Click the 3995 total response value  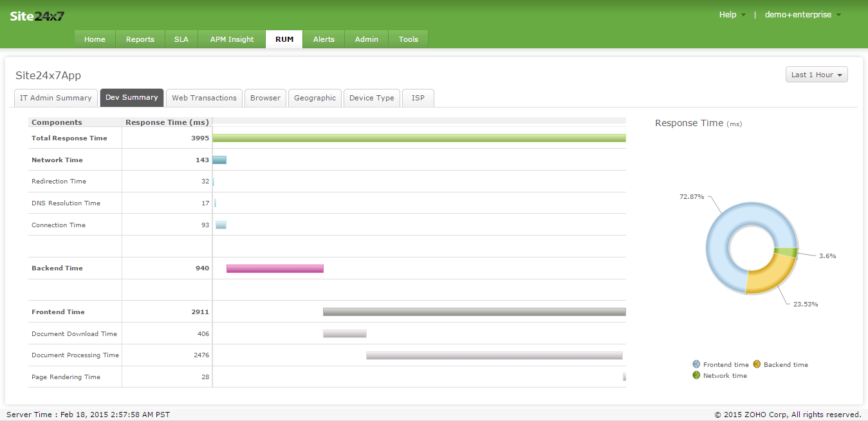(200, 138)
